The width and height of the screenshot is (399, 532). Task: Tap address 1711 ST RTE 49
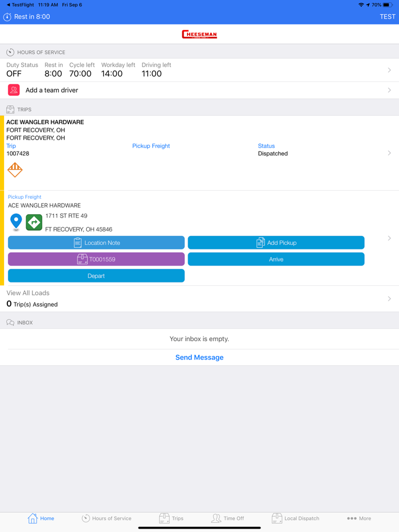click(x=66, y=216)
